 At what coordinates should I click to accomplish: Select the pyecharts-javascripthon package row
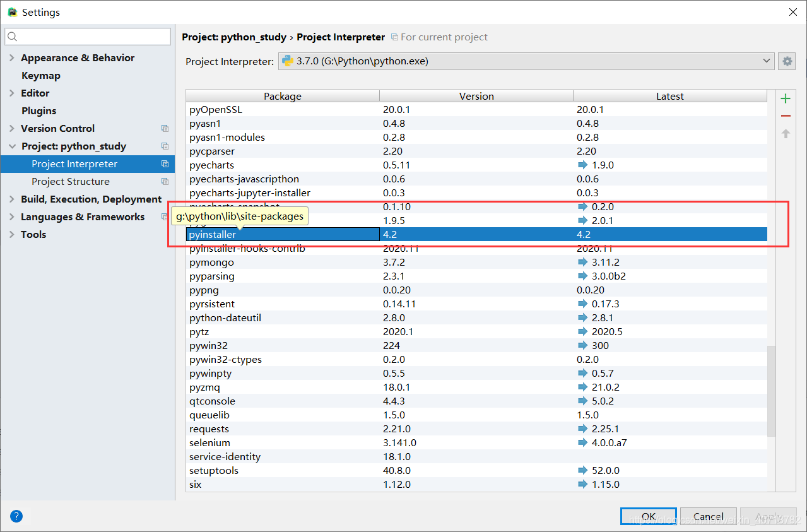(x=476, y=179)
